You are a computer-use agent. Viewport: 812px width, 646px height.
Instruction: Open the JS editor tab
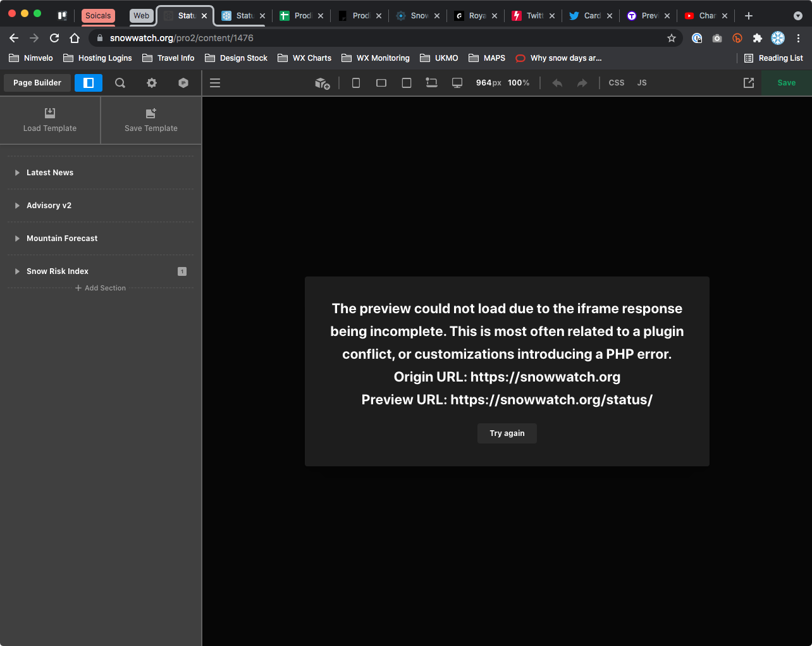pos(642,83)
